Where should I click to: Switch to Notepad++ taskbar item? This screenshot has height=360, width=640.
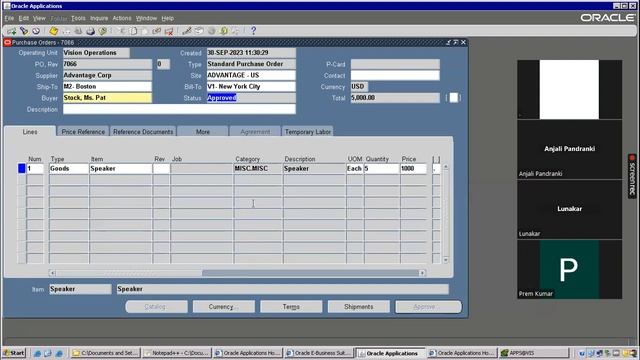pos(177,353)
